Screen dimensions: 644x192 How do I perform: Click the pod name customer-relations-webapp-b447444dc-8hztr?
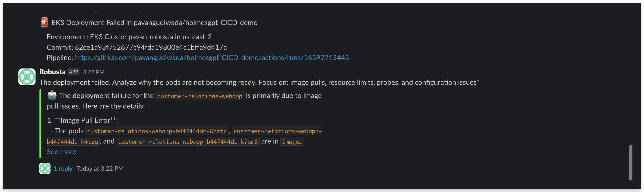(157, 131)
